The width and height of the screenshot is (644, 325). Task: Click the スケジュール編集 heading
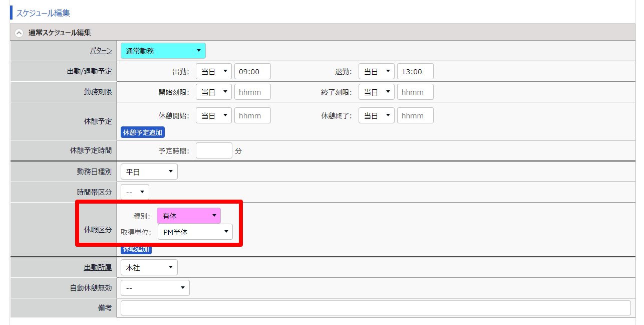coord(43,13)
